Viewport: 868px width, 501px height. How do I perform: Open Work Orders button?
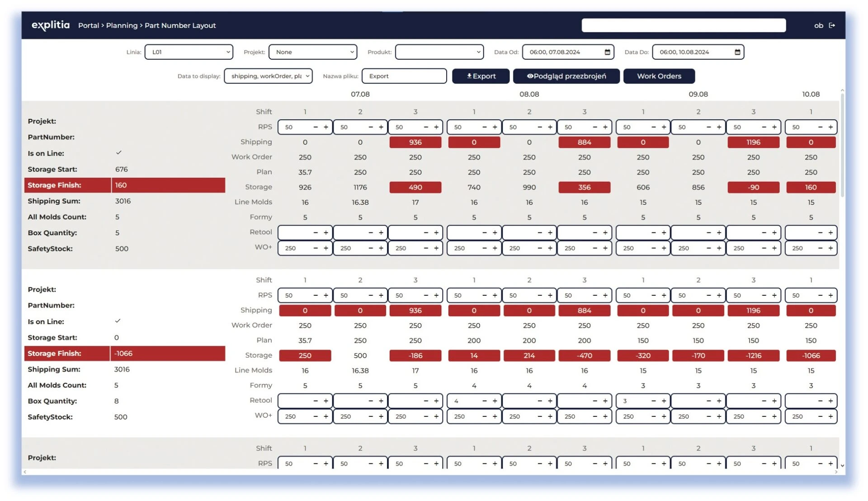pyautogui.click(x=659, y=76)
